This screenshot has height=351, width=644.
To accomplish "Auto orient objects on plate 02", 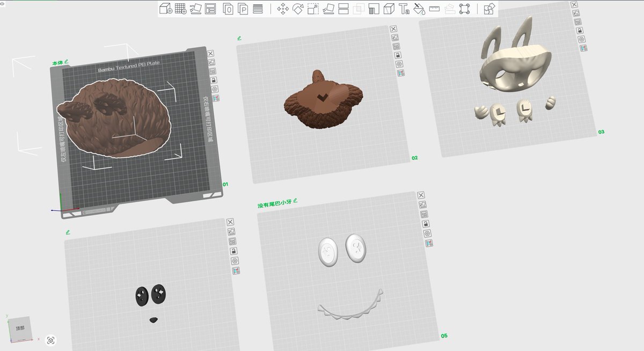I will pyautogui.click(x=394, y=38).
